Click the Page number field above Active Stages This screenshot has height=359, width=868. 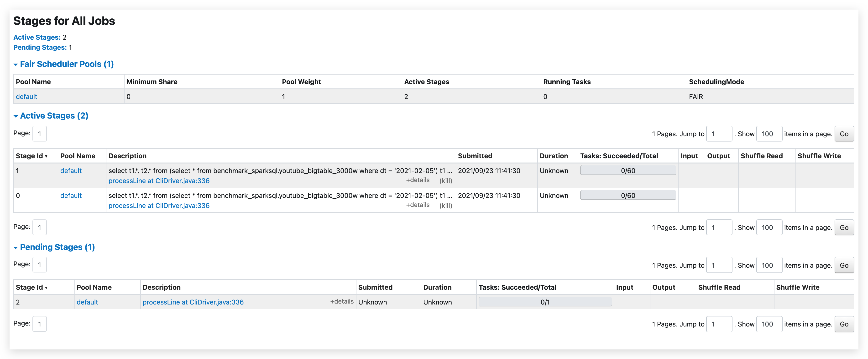point(39,134)
